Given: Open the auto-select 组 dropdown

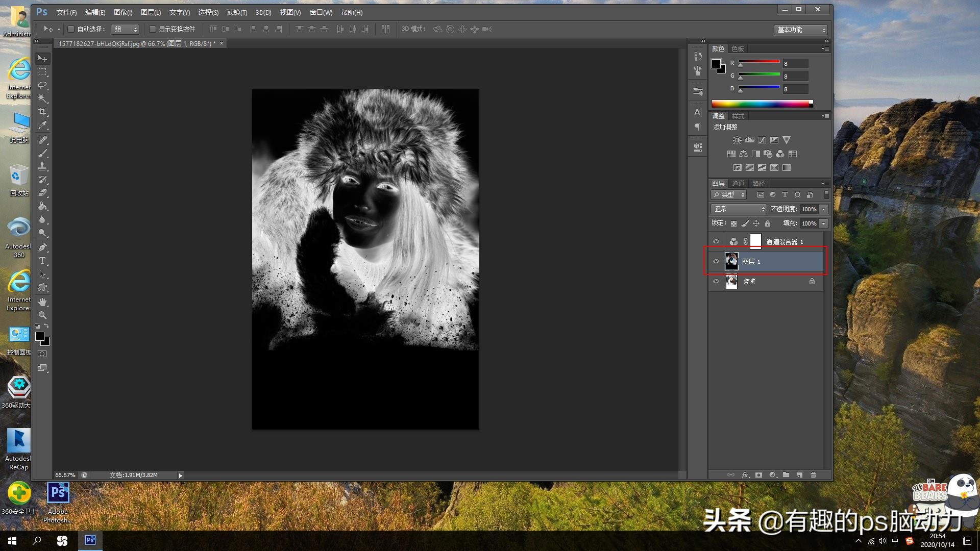Looking at the screenshot, I should tap(125, 29).
